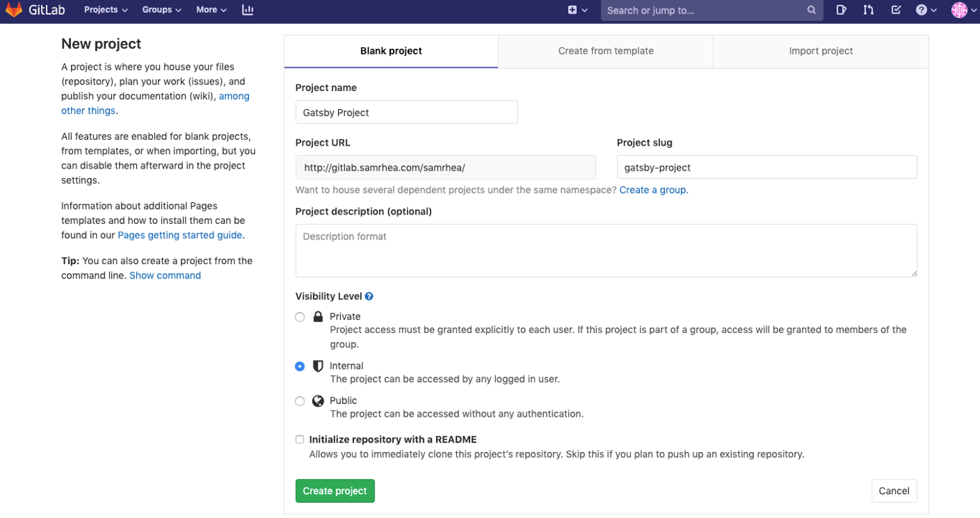Open the Create a group link
The width and height of the screenshot is (980, 518).
coord(654,190)
